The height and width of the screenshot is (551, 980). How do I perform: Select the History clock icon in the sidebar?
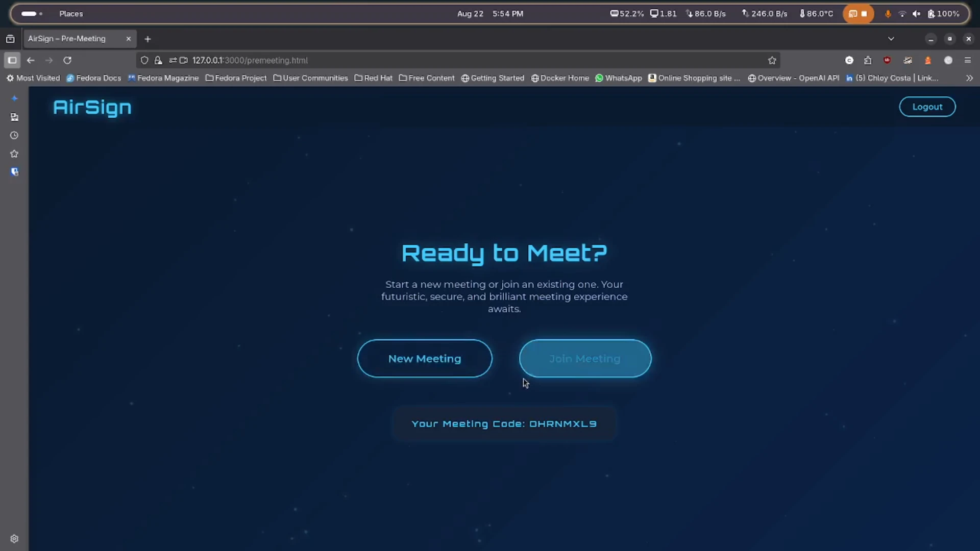coord(14,135)
